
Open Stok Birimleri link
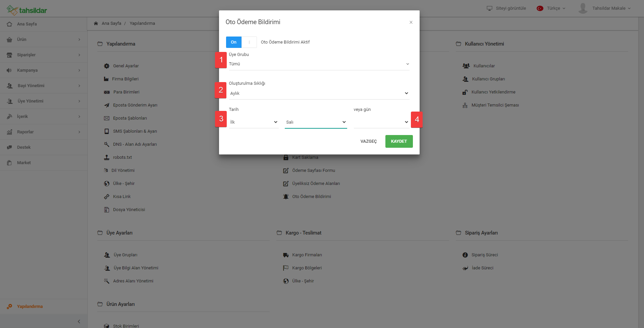pyautogui.click(x=126, y=326)
